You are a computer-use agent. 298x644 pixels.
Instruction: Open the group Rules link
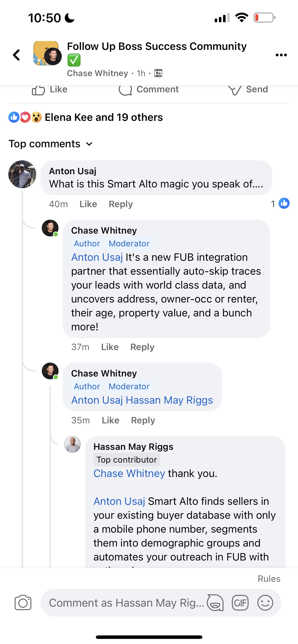[269, 579]
